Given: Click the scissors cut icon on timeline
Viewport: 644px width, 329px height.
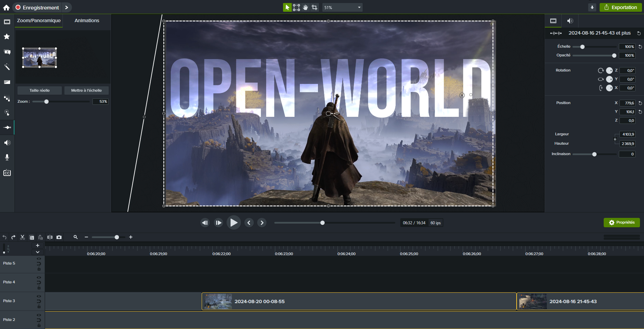Looking at the screenshot, I should [23, 237].
